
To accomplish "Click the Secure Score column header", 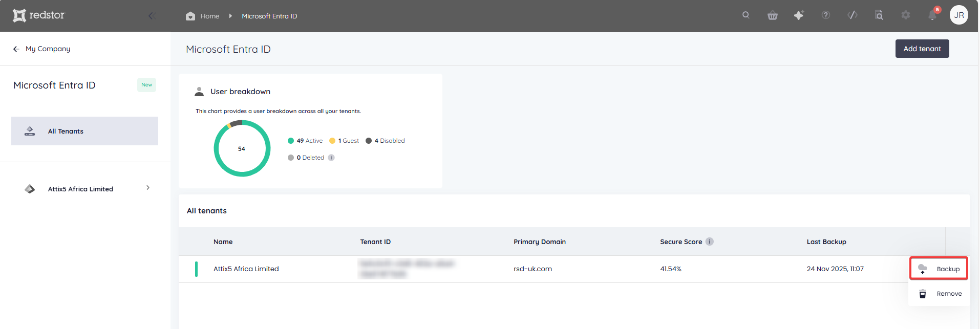I will 681,242.
